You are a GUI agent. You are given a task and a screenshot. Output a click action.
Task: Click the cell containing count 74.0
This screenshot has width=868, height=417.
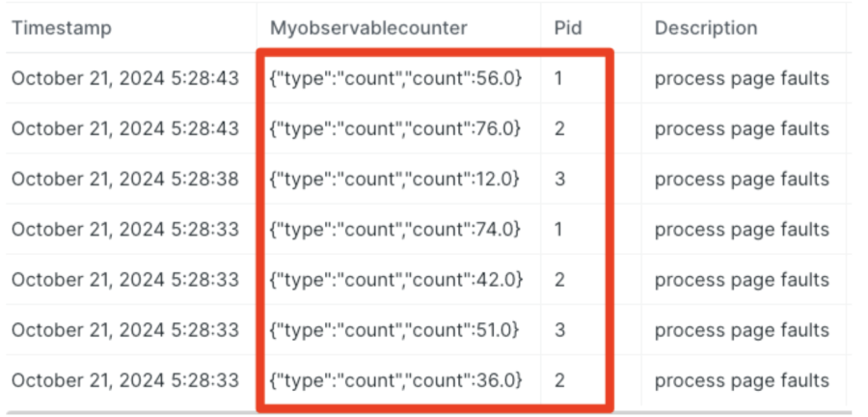pyautogui.click(x=396, y=230)
